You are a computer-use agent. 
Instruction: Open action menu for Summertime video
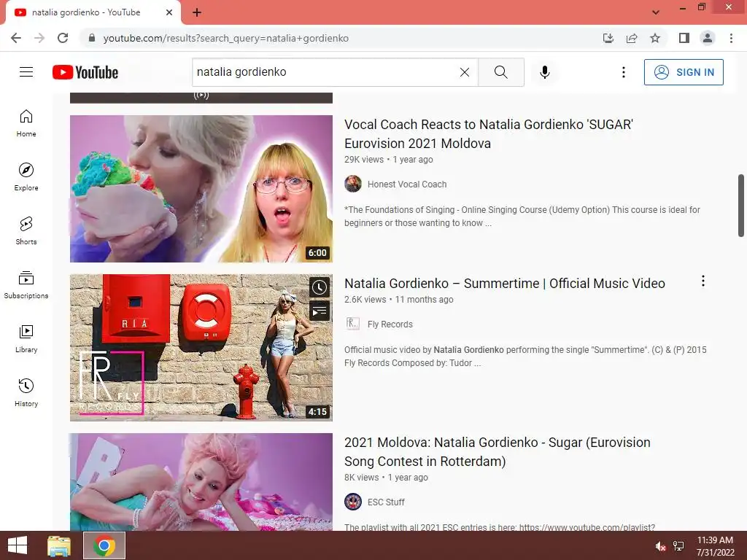coord(703,281)
